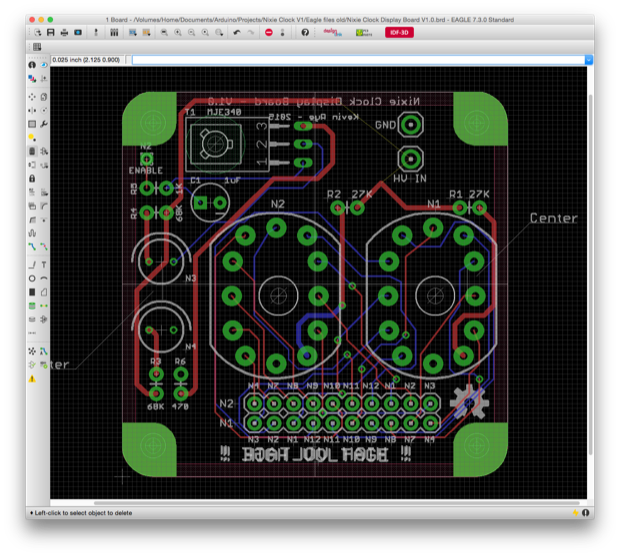Click the vertical scrollbar
620x556 pixels.
590,274
